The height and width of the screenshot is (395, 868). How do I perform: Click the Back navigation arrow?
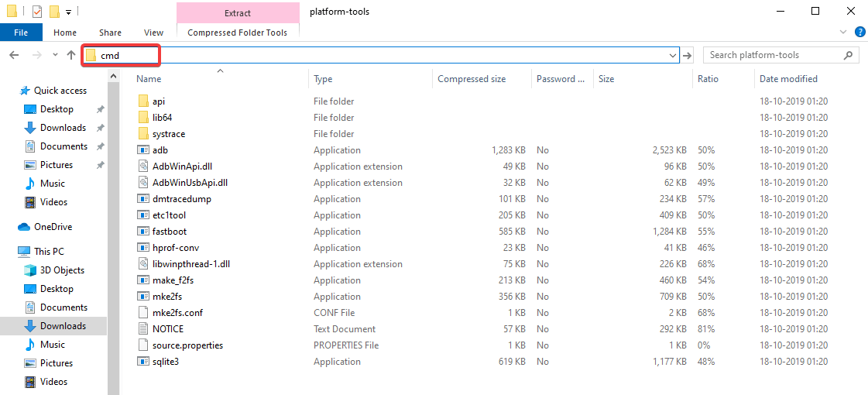(14, 55)
